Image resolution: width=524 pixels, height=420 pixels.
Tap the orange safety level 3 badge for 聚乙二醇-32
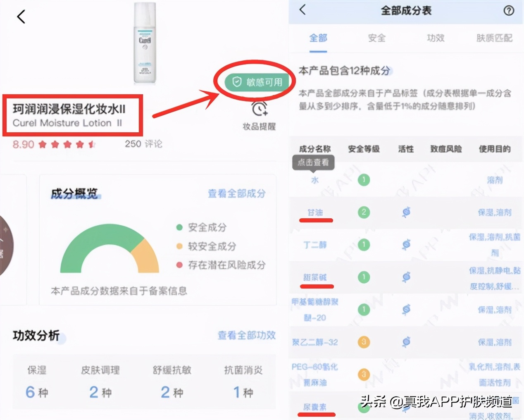[x=364, y=342]
